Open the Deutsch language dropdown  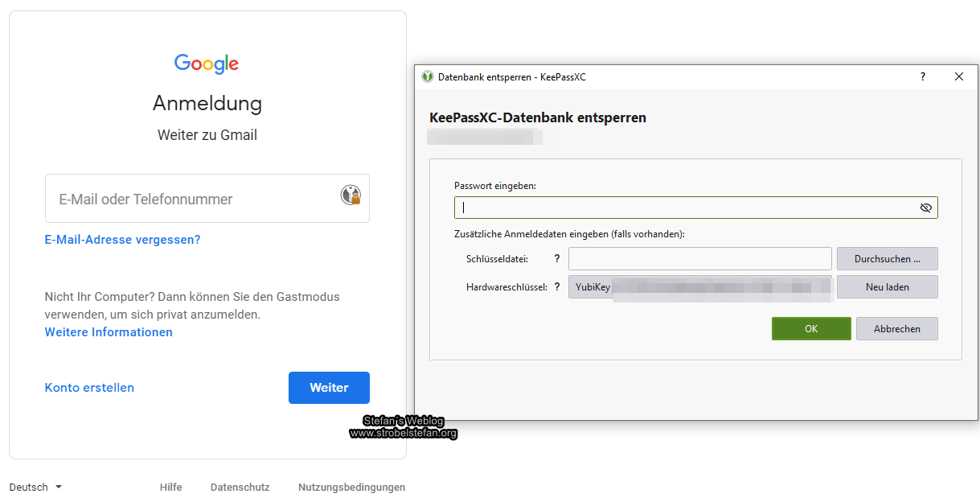click(x=35, y=487)
